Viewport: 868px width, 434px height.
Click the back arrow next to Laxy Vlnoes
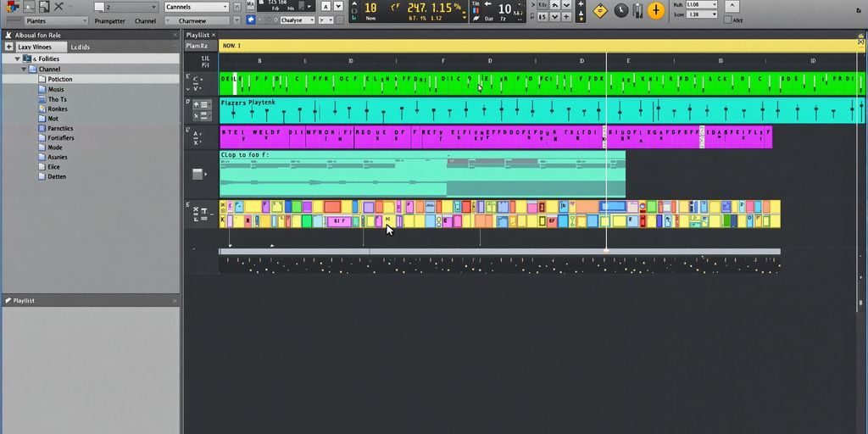point(8,47)
